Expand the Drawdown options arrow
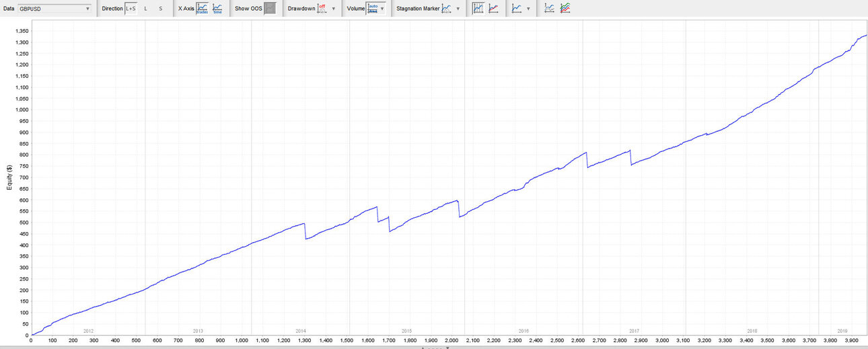 (x=334, y=9)
